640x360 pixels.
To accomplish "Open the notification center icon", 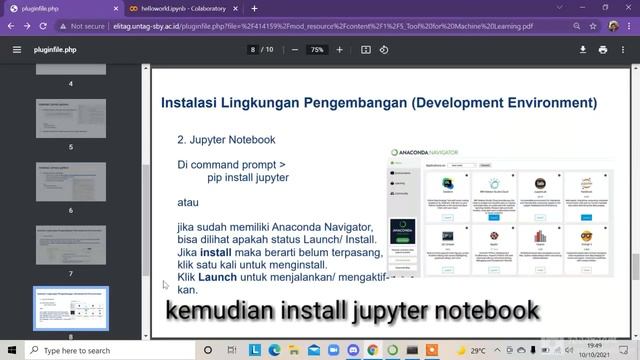I will pos(624,350).
